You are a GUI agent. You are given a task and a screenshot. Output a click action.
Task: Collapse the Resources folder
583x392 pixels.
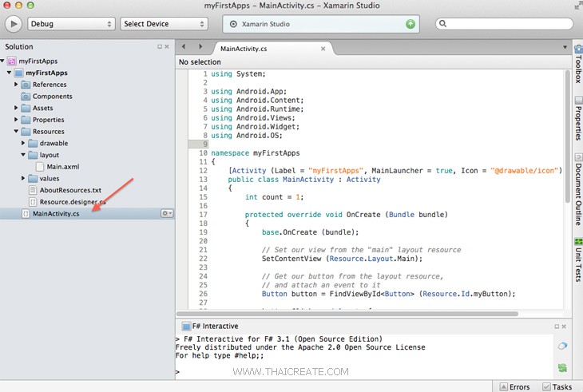[x=16, y=131]
